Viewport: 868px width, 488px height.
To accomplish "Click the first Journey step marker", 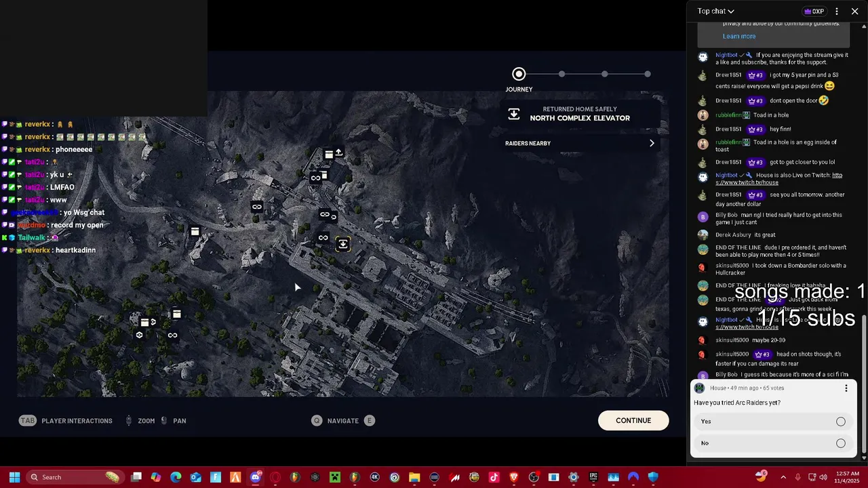I will point(519,74).
